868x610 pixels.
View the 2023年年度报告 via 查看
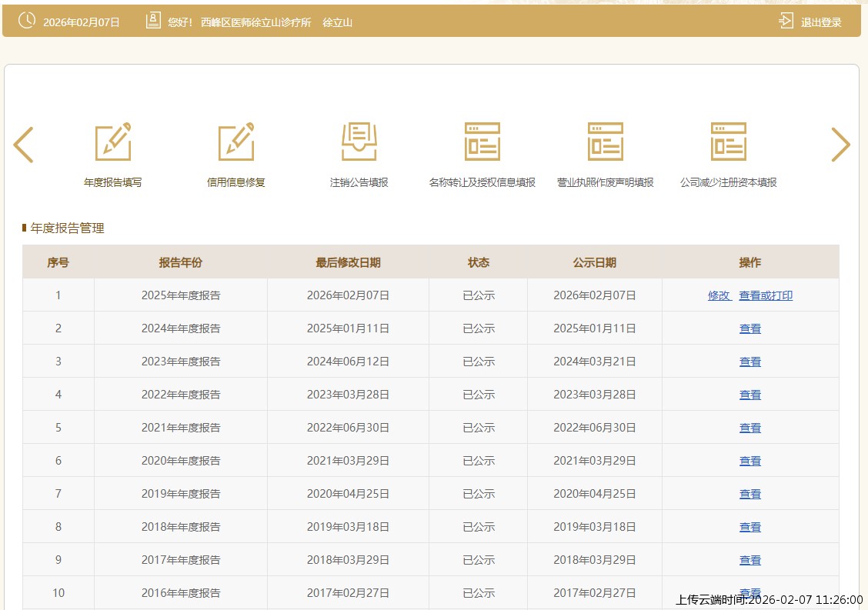(x=750, y=362)
